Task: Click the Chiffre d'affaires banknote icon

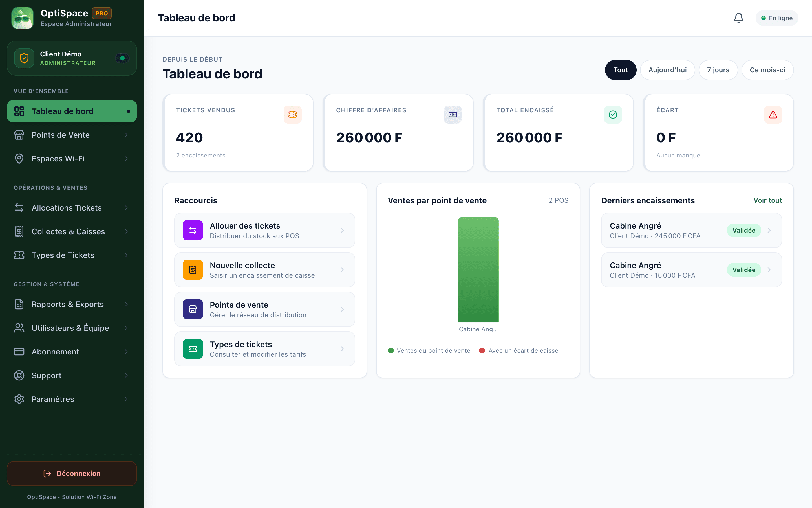Action: pyautogui.click(x=453, y=115)
